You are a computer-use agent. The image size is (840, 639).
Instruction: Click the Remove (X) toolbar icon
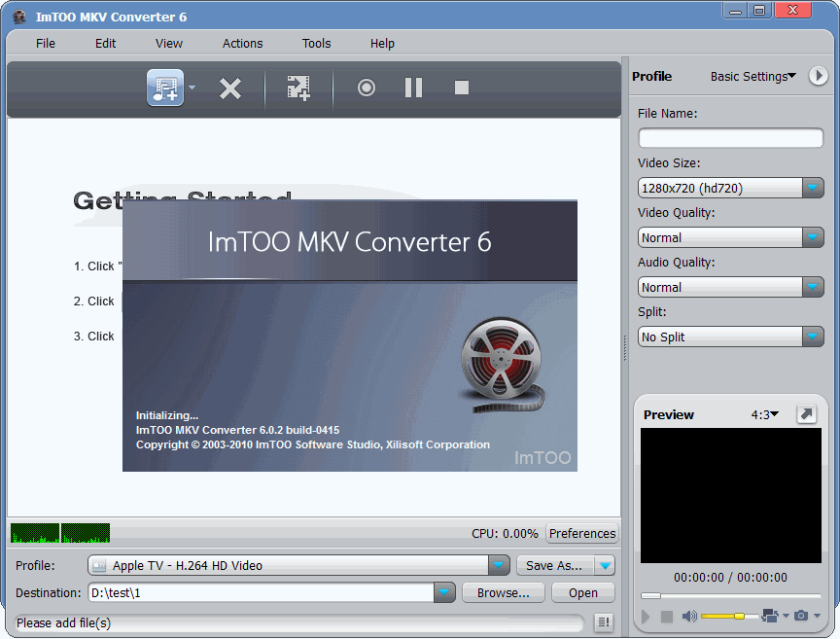tap(230, 89)
